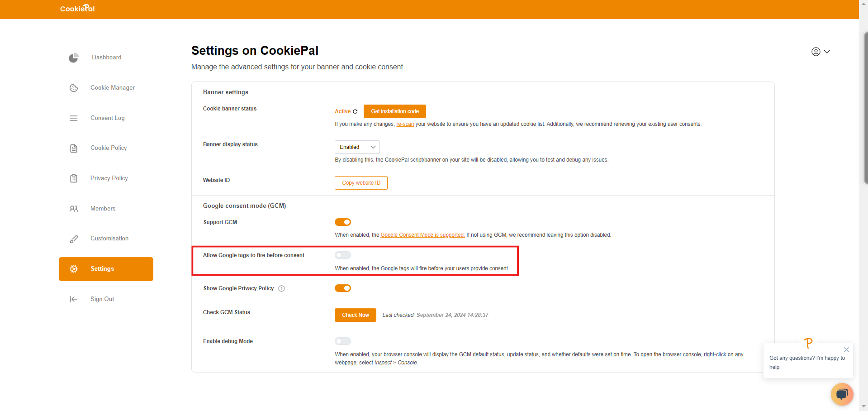Click scrollbar down arrow
Viewport: 868px width, 411px height.
pos(864,406)
